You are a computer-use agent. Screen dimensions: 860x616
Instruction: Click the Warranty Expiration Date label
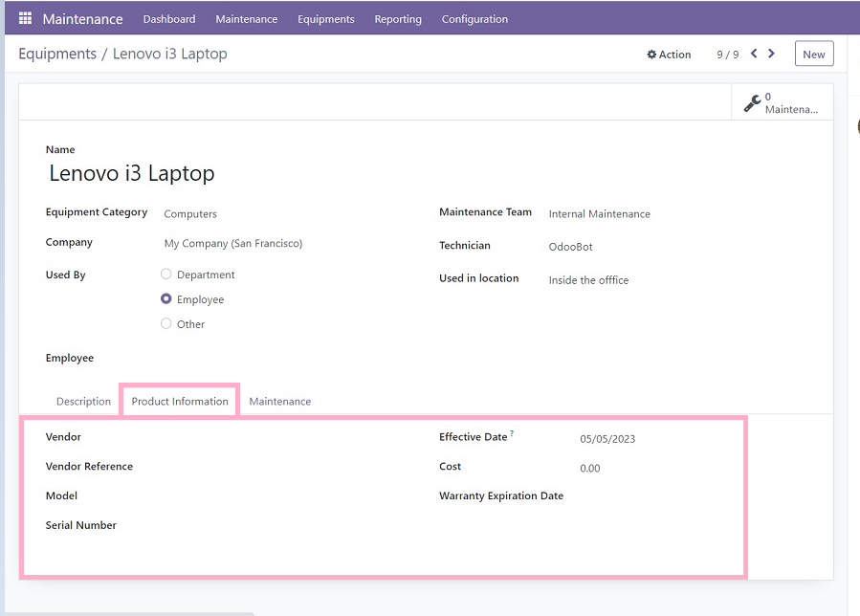point(500,495)
